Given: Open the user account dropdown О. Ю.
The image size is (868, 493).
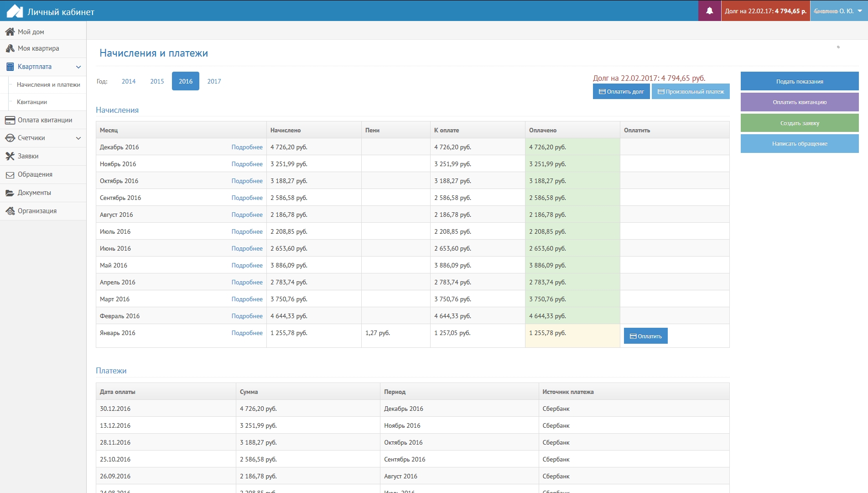Looking at the screenshot, I should (839, 11).
